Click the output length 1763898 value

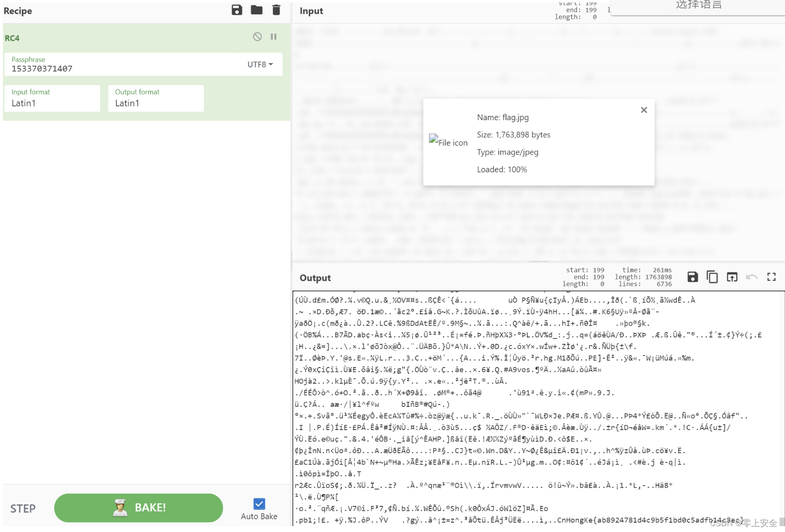pos(658,277)
